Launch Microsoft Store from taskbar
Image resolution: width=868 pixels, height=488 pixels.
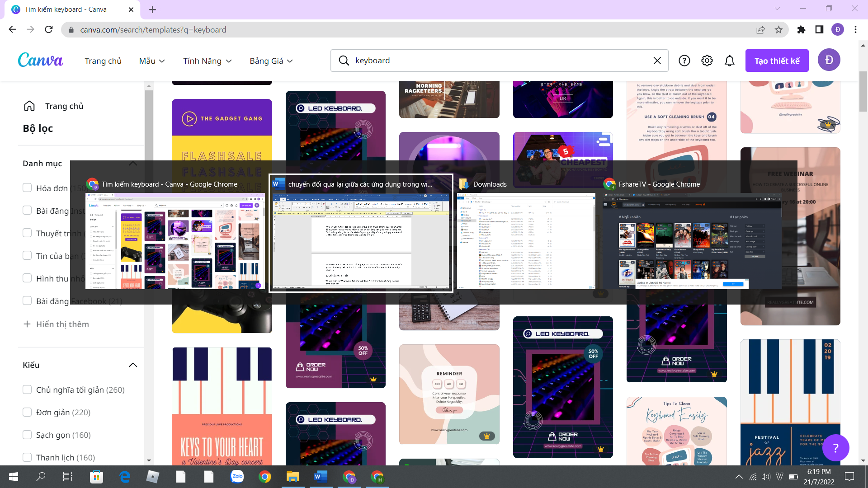[96, 477]
